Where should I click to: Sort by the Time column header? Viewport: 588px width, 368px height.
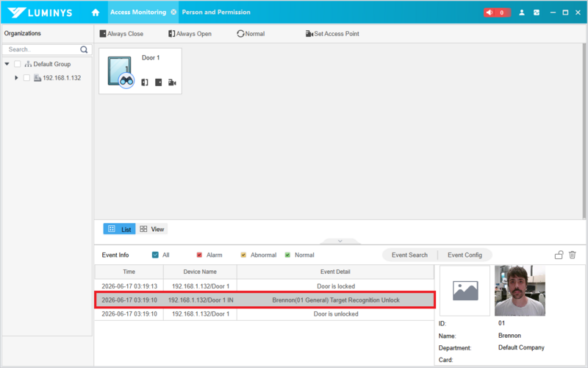129,272
